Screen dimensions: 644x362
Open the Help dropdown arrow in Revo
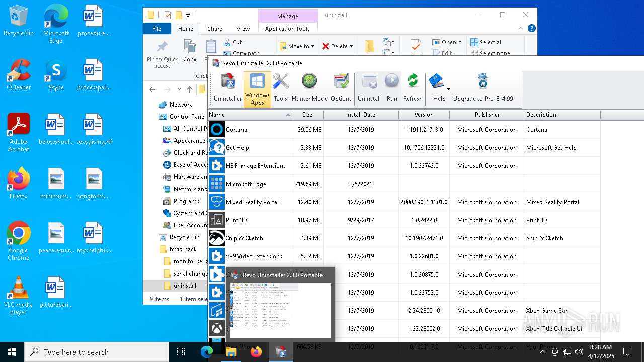(x=448, y=89)
